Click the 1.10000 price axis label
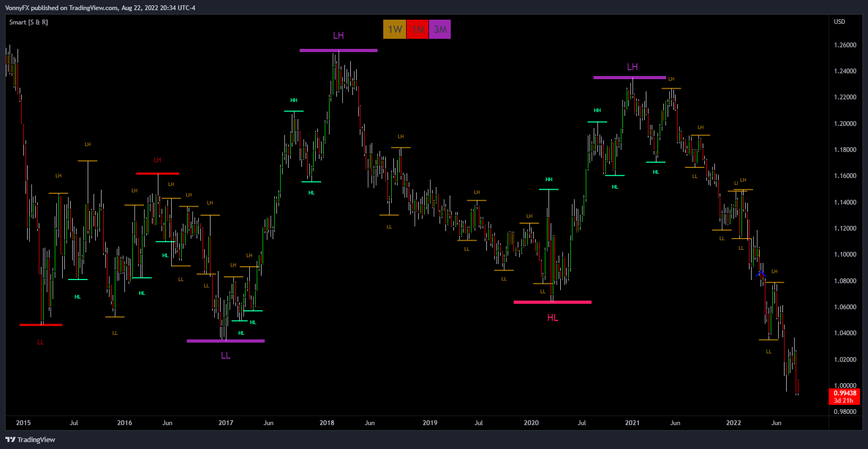868x449 pixels. tap(845, 255)
